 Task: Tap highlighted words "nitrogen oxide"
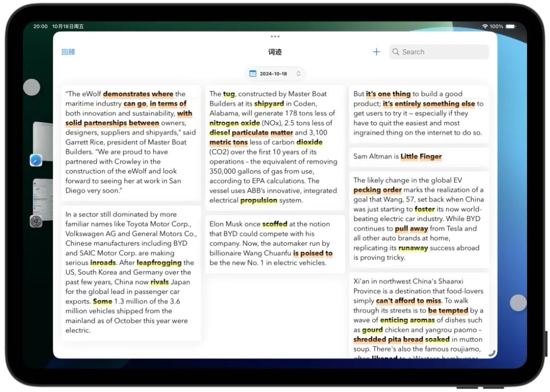pyautogui.click(x=235, y=123)
